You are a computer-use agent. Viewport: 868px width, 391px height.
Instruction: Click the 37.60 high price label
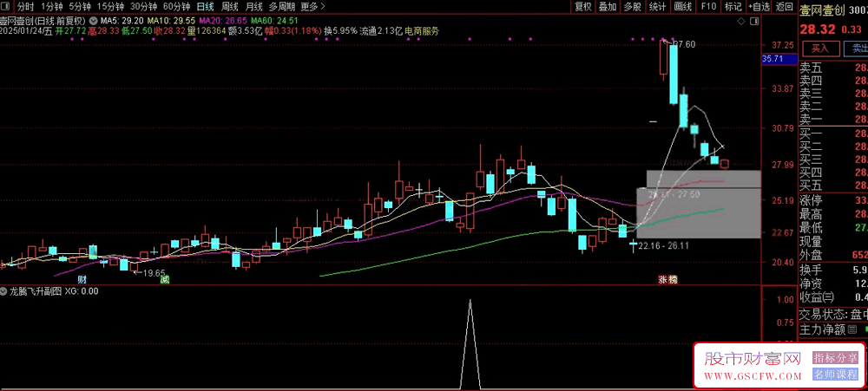click(x=686, y=45)
